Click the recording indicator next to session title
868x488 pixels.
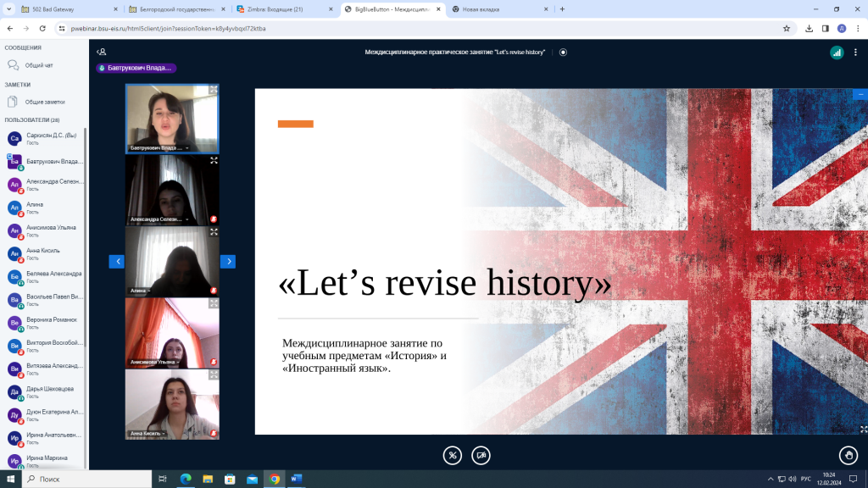point(563,52)
